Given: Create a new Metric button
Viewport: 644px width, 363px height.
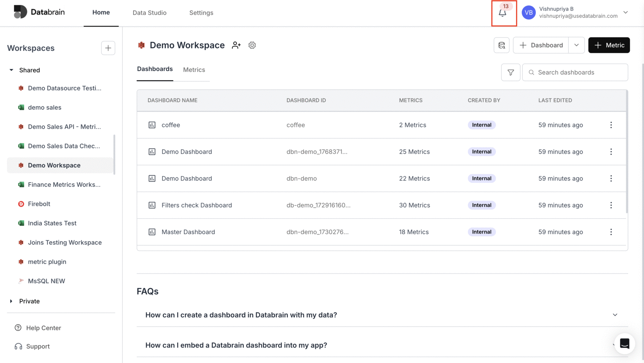Looking at the screenshot, I should [609, 45].
